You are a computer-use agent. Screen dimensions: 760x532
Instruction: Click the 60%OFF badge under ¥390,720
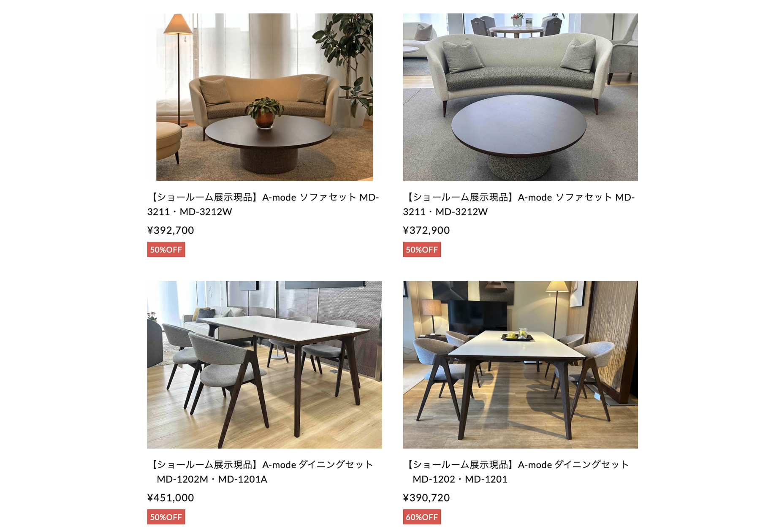pyautogui.click(x=422, y=517)
